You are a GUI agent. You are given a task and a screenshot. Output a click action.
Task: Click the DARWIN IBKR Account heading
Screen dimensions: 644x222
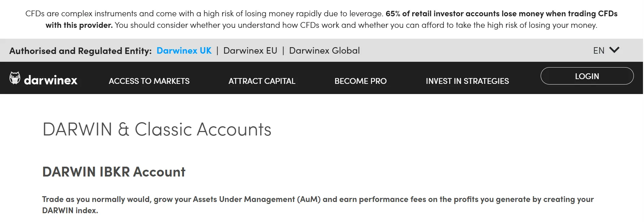coord(114,172)
